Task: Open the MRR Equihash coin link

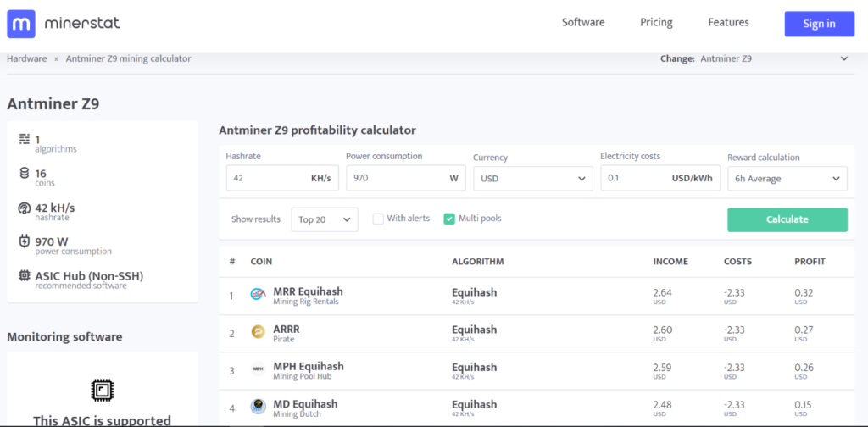Action: pos(309,292)
